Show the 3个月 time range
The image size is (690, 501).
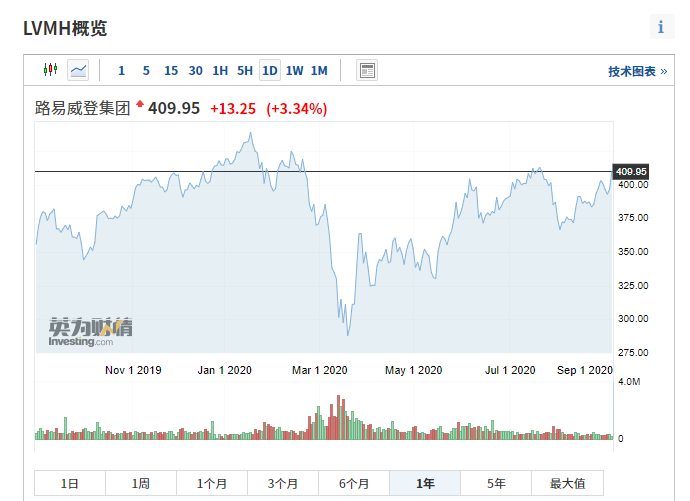(x=283, y=484)
